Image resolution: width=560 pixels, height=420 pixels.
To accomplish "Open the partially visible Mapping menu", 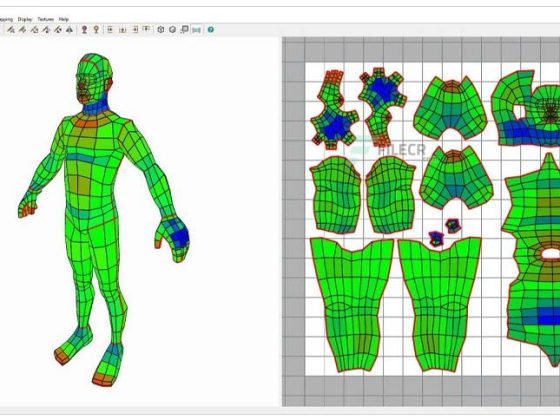I will click(x=6, y=19).
